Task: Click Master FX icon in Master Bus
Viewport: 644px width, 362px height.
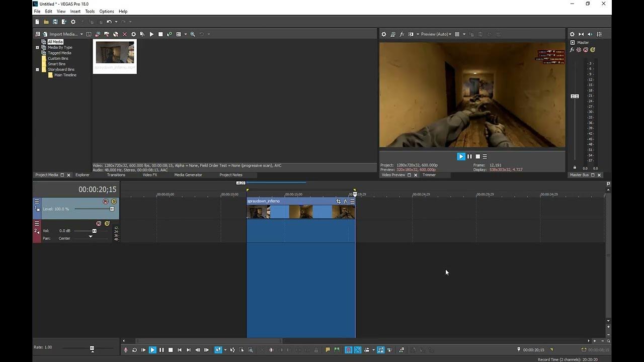Action: click(572, 50)
